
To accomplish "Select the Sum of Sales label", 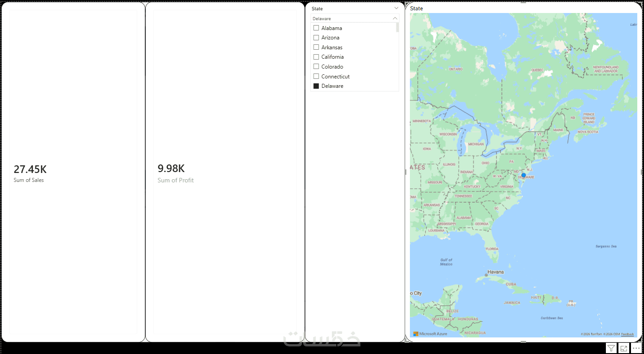I will 29,180.
